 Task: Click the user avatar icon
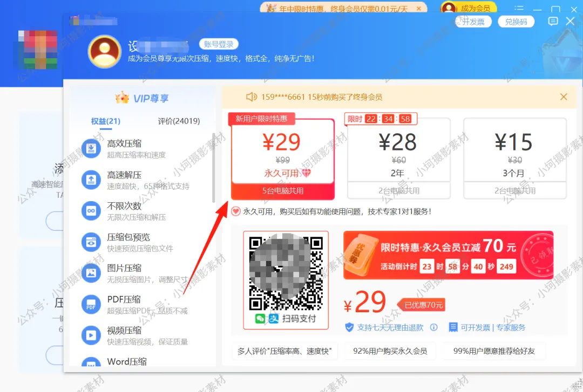click(x=105, y=52)
